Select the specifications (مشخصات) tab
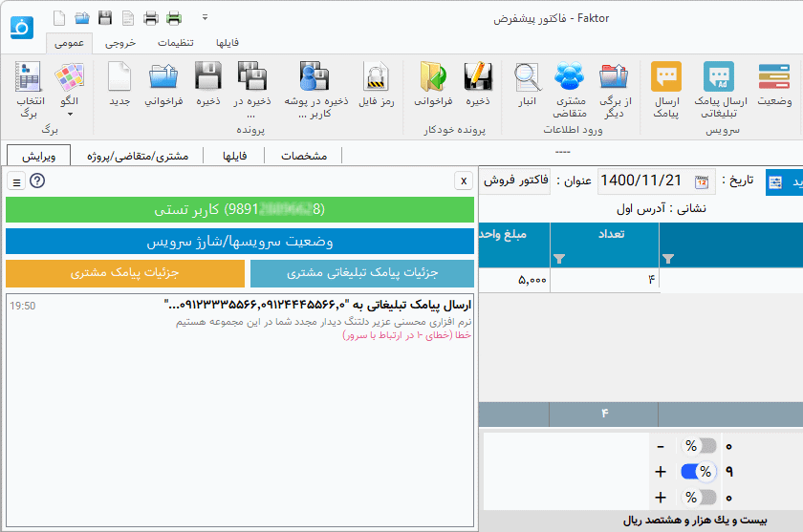Image resolution: width=803 pixels, height=532 pixels. click(x=302, y=155)
